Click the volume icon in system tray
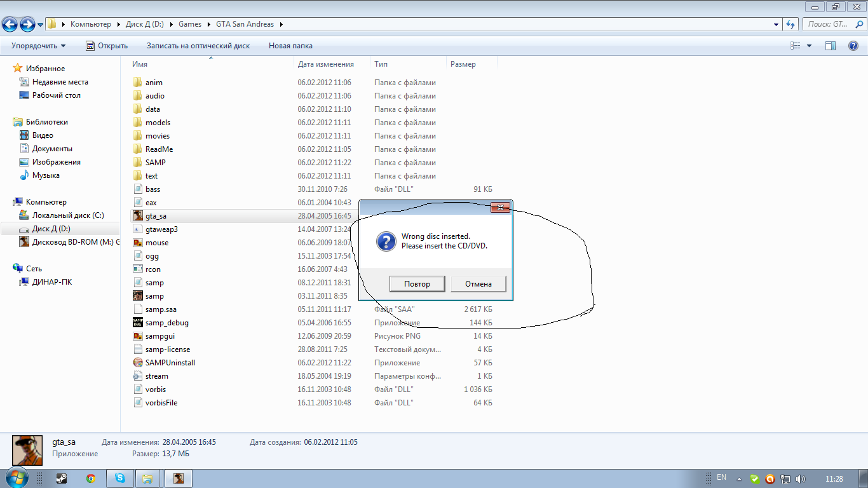The height and width of the screenshot is (488, 868). click(799, 479)
